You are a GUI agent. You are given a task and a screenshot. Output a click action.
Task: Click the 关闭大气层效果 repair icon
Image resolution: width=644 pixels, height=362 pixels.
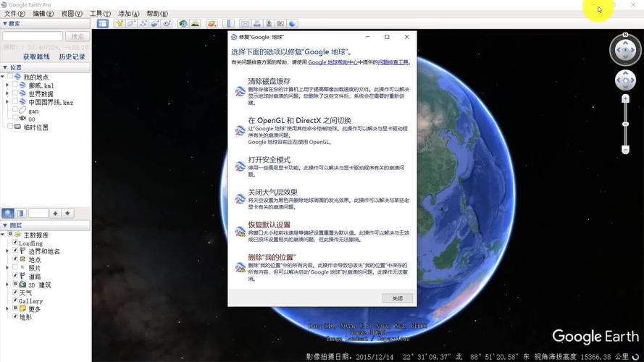(x=241, y=199)
